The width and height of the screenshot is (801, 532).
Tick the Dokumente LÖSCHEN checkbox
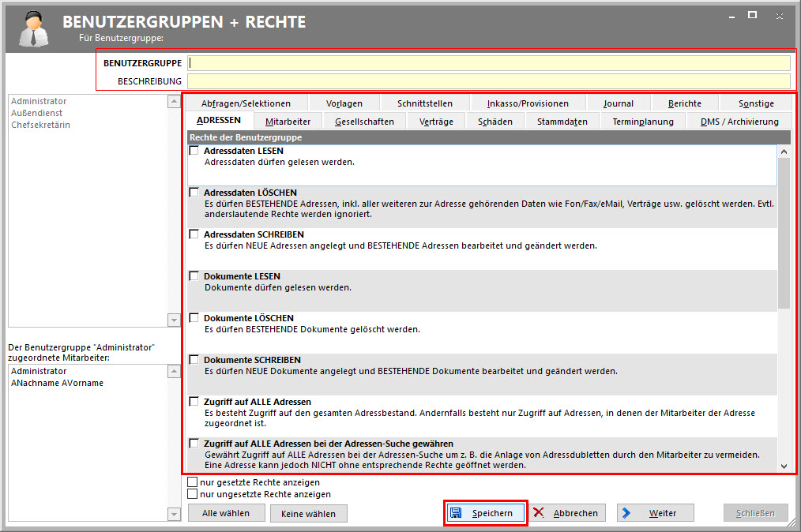(194, 318)
